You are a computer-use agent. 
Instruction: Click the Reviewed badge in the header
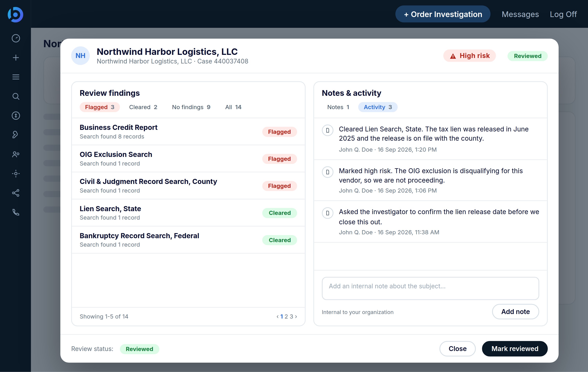point(527,56)
